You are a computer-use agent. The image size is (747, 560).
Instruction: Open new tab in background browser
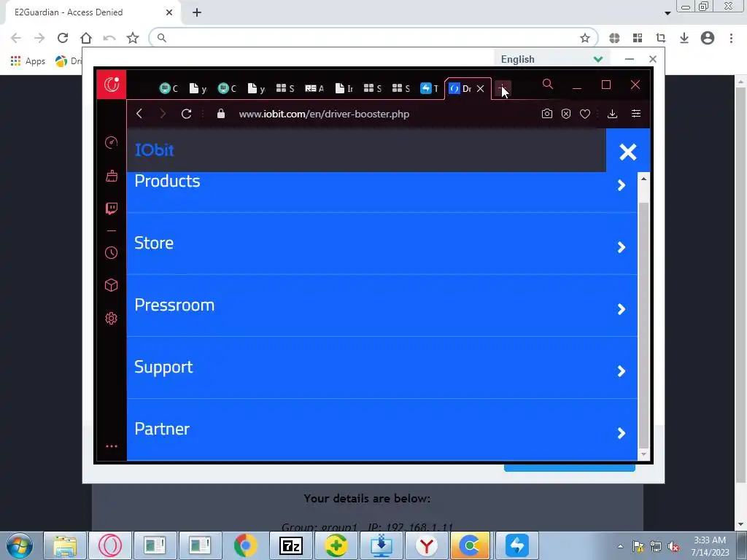197,13
